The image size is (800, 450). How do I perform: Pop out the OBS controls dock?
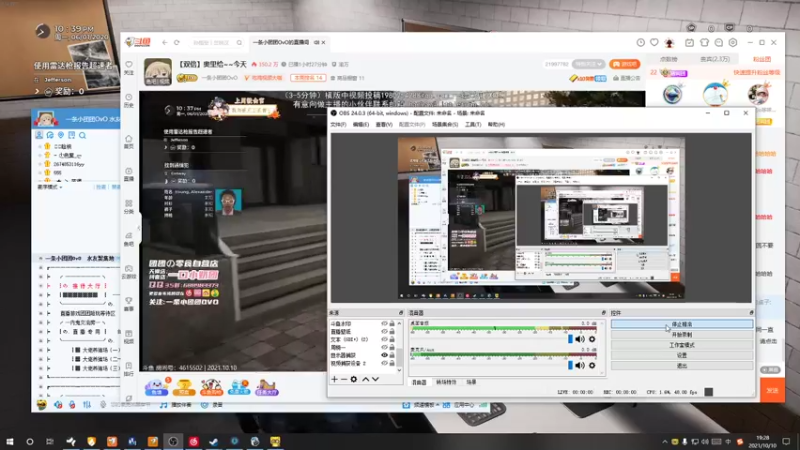(x=751, y=313)
